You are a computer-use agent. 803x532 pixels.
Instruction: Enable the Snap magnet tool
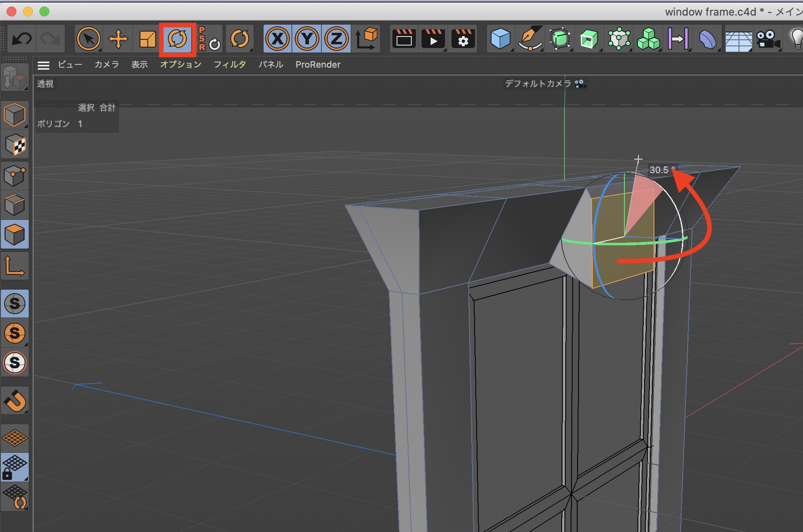(x=15, y=401)
